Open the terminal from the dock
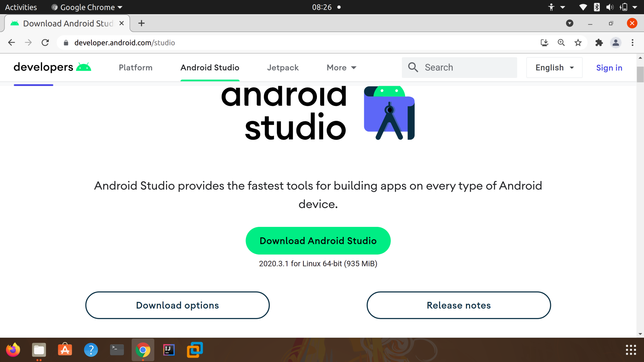The width and height of the screenshot is (644, 362). pyautogui.click(x=117, y=349)
